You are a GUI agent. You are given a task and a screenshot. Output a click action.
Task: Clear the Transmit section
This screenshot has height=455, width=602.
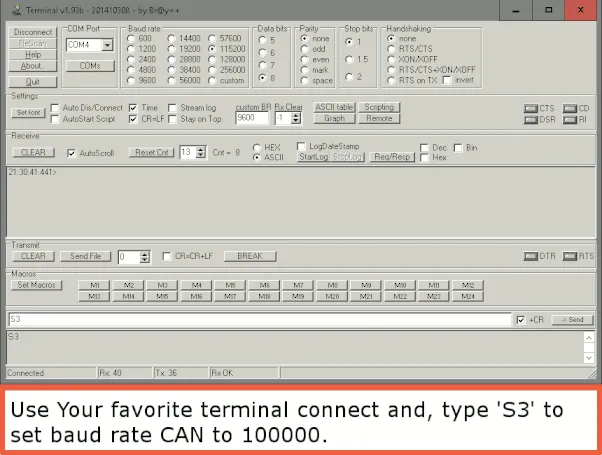pos(33,256)
